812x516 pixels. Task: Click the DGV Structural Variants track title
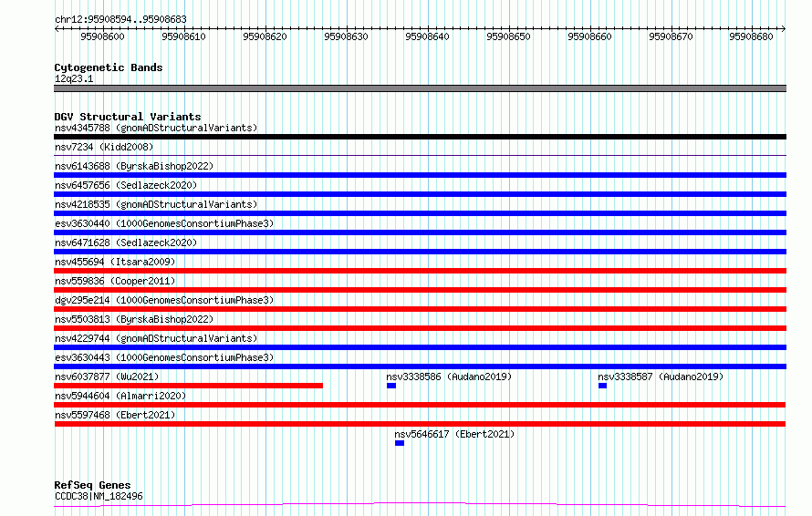(128, 117)
